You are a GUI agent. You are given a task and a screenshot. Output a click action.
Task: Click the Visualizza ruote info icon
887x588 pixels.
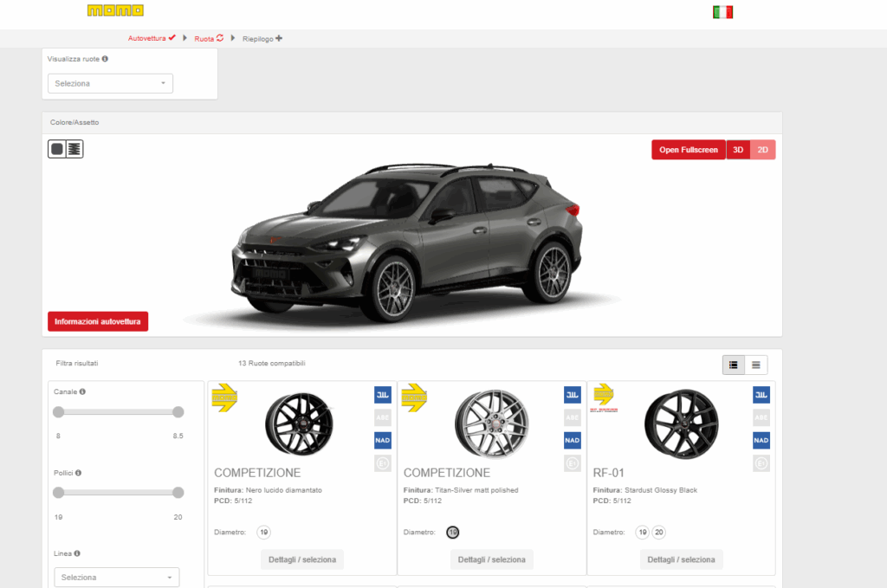click(105, 59)
